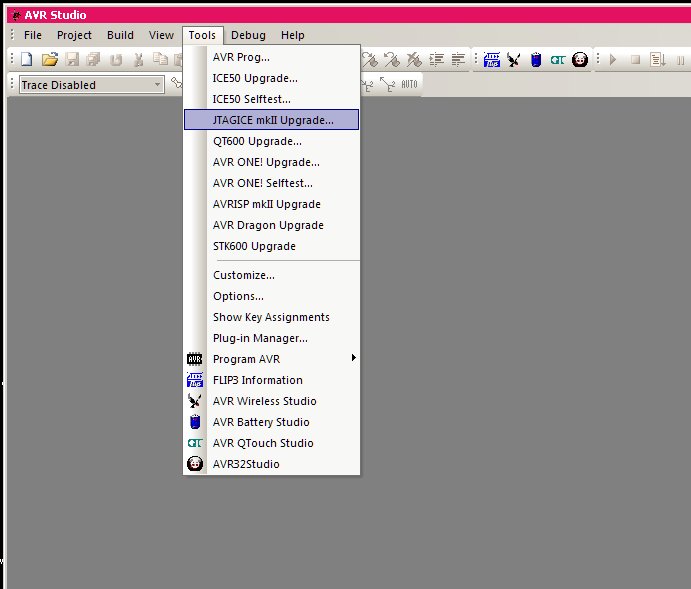
Task: Open the Project menu
Action: click(74, 35)
